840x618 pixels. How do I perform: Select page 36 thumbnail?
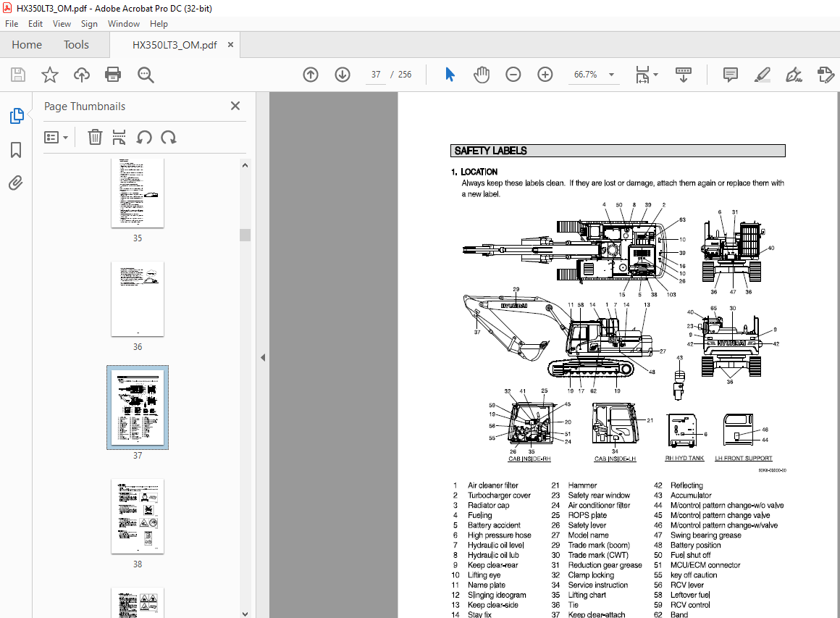[x=138, y=299]
